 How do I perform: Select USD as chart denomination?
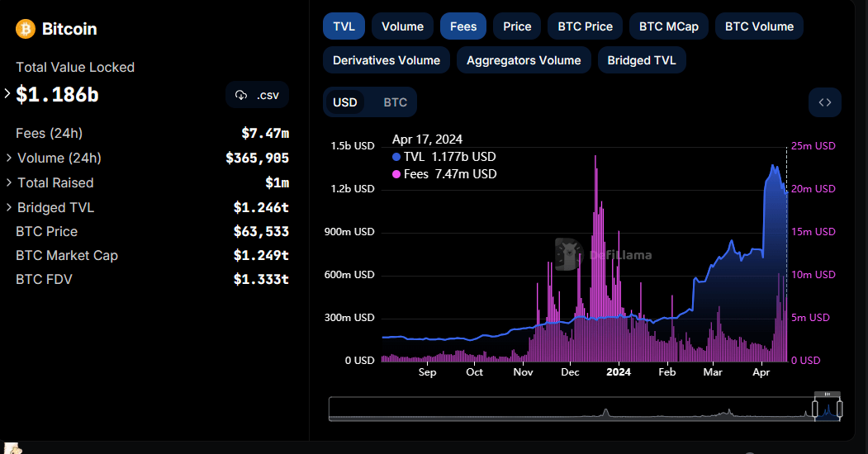click(x=344, y=102)
